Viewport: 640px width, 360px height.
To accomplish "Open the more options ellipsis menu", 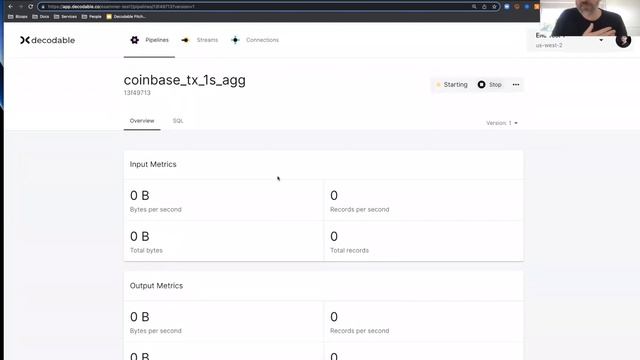I will click(x=516, y=84).
